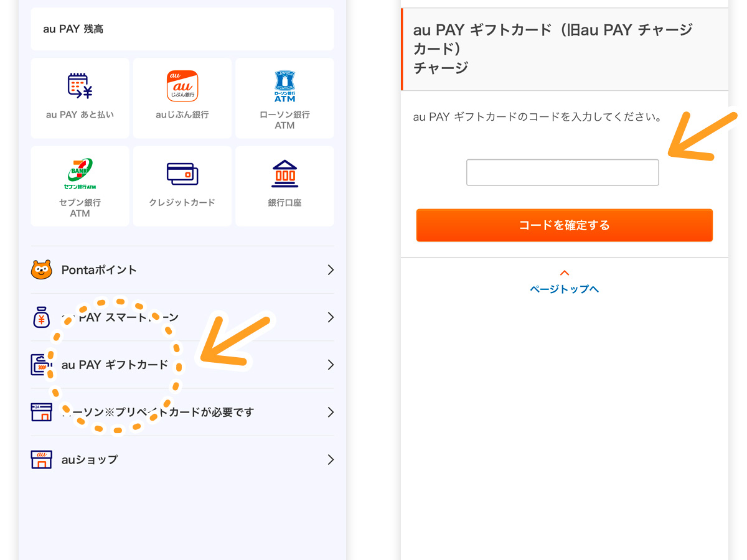The height and width of the screenshot is (560, 747).
Task: Open the auショップ menu entry
Action: [182, 459]
